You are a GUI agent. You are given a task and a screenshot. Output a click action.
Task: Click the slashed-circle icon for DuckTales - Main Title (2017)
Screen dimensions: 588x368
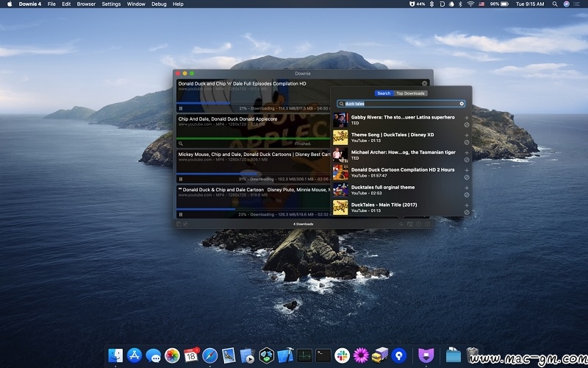coord(467,212)
